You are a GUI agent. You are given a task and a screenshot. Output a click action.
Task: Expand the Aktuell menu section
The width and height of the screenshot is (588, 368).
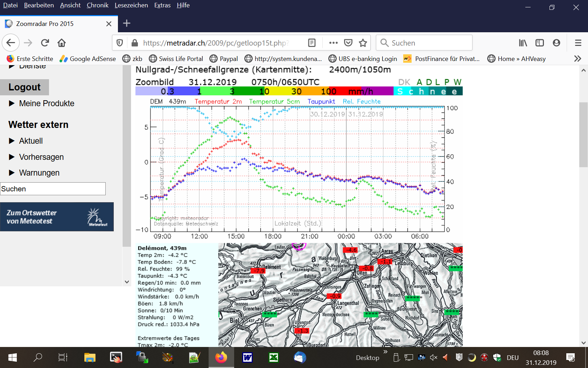point(31,141)
